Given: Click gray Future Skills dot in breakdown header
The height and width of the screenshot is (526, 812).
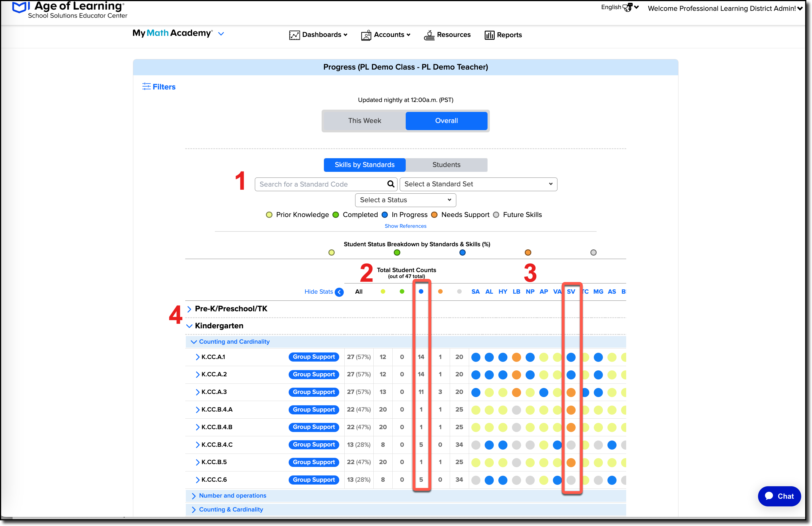Looking at the screenshot, I should click(x=594, y=253).
